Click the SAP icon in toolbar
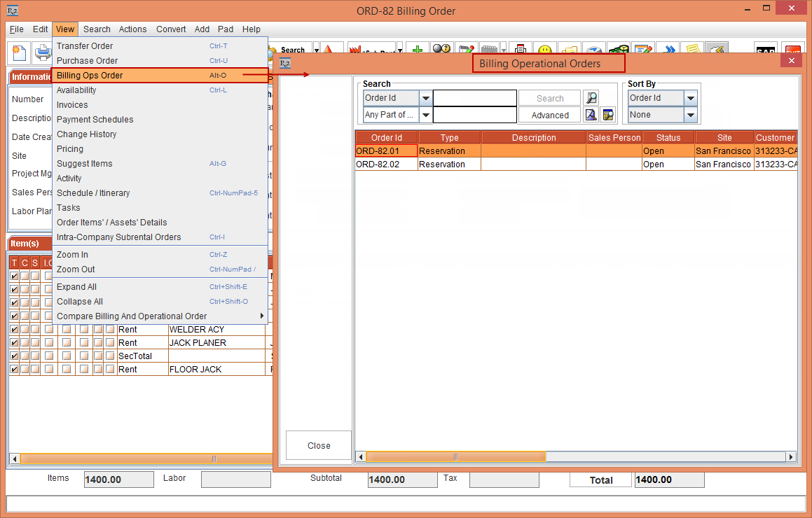Screen dimensions: 812x518 (765, 52)
